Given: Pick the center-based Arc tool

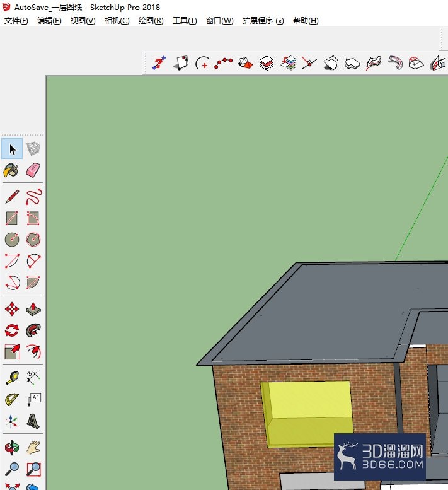Looking at the screenshot, I should (12, 261).
